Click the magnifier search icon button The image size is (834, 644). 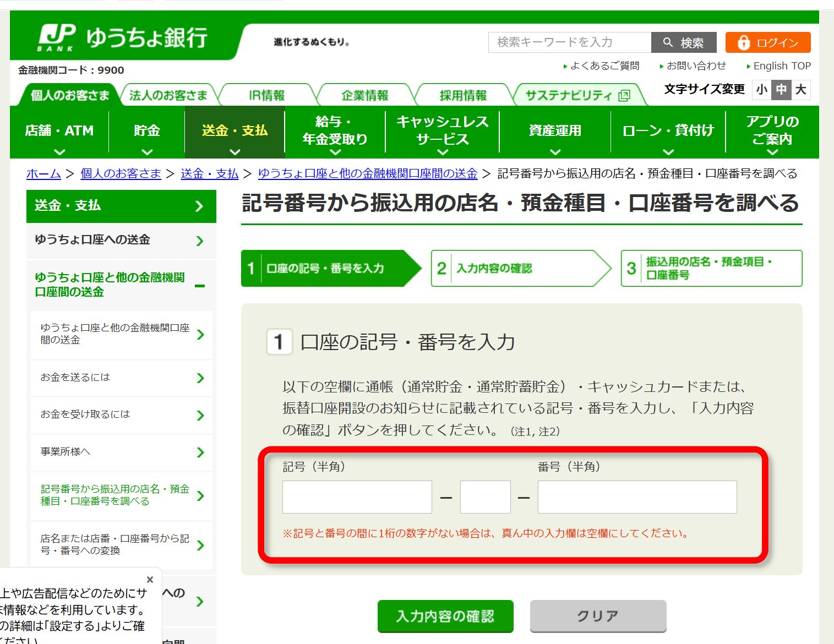(x=668, y=42)
